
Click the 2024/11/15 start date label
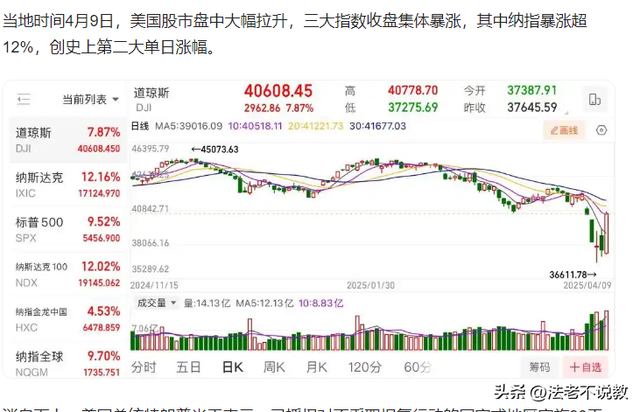(x=154, y=285)
